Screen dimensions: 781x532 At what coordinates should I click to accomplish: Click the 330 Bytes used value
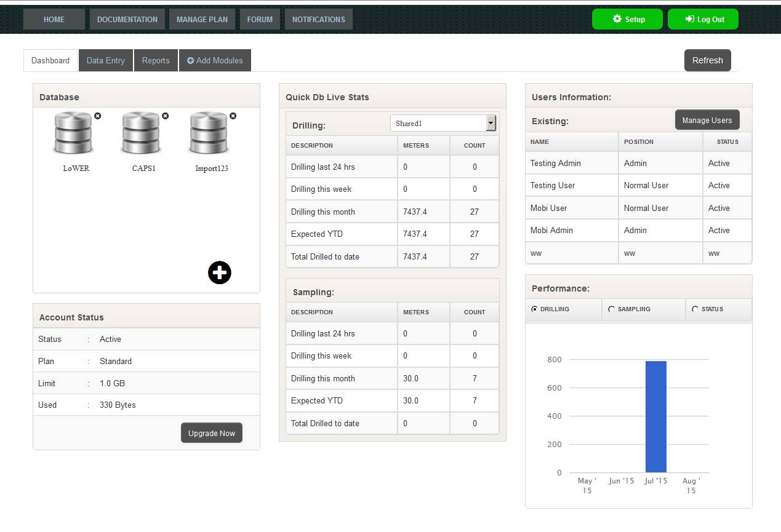[118, 405]
